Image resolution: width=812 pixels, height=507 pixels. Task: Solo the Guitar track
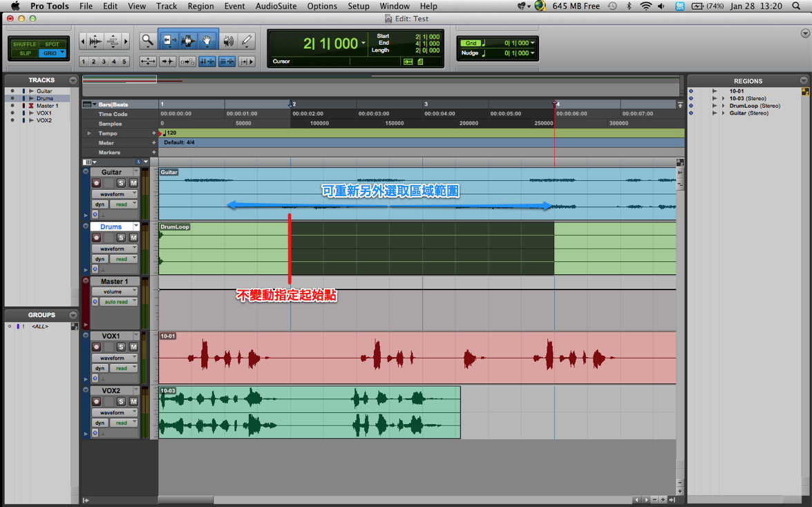pyautogui.click(x=121, y=183)
